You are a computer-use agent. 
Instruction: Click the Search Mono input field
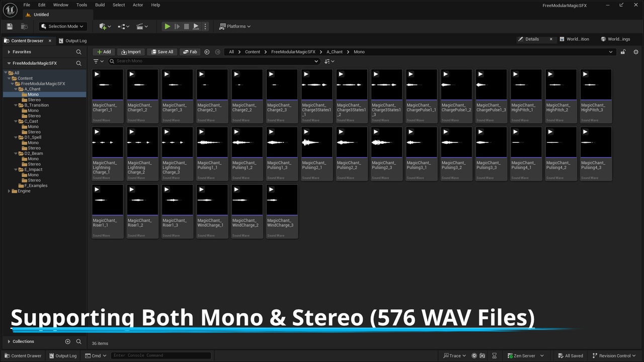(214, 61)
